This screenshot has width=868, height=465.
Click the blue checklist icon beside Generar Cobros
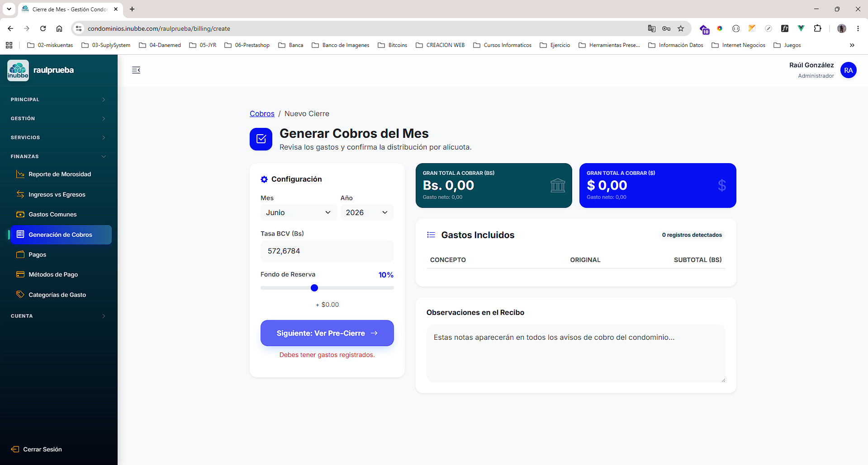coord(261,139)
